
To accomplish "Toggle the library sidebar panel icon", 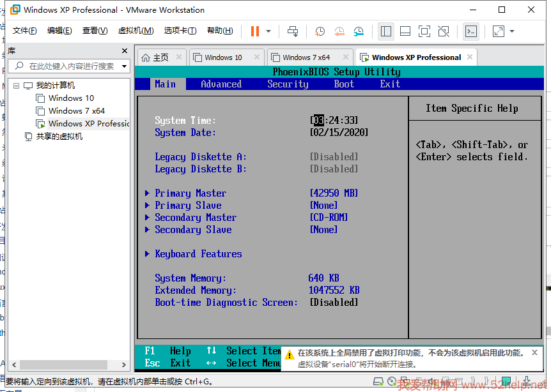I will tap(385, 31).
